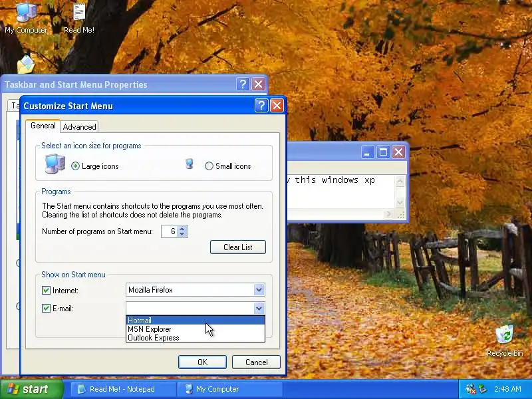Click the Notepad horizontal scroll right arrow
The image size is (532, 399).
pyautogui.click(x=389, y=214)
